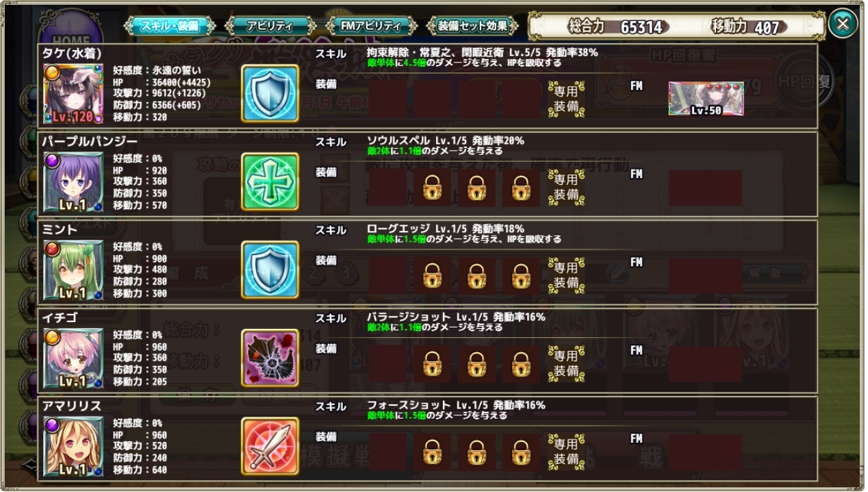Click イチゴ's dark shattered ability icon
This screenshot has height=492, width=868.
pyautogui.click(x=270, y=358)
